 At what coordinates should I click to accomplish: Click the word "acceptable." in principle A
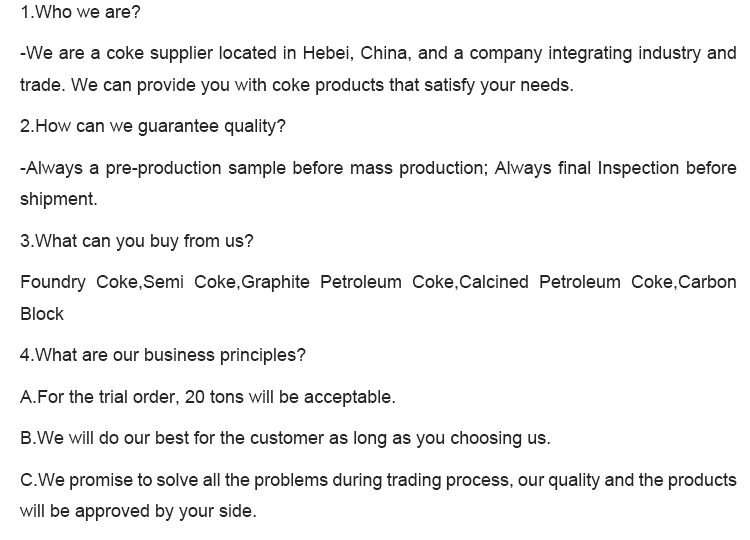click(350, 397)
